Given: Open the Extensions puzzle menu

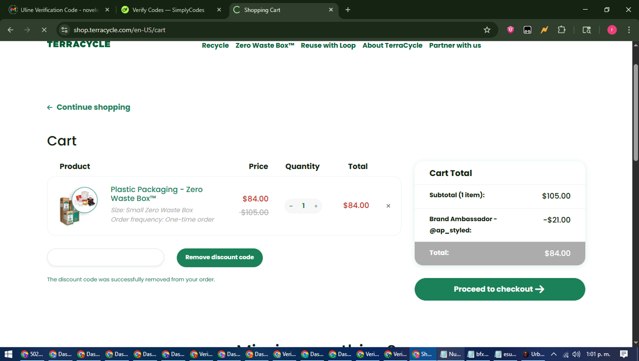Looking at the screenshot, I should coord(562,30).
